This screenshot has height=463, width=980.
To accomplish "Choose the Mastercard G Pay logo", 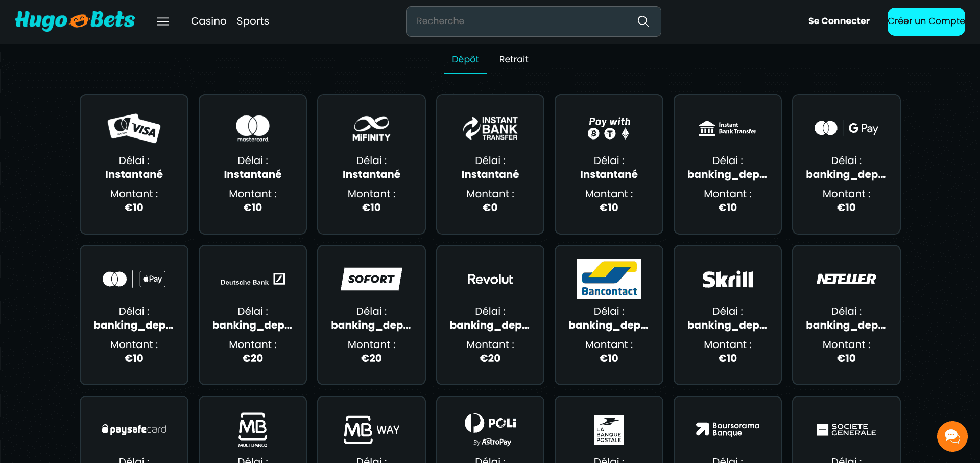I will (x=846, y=128).
